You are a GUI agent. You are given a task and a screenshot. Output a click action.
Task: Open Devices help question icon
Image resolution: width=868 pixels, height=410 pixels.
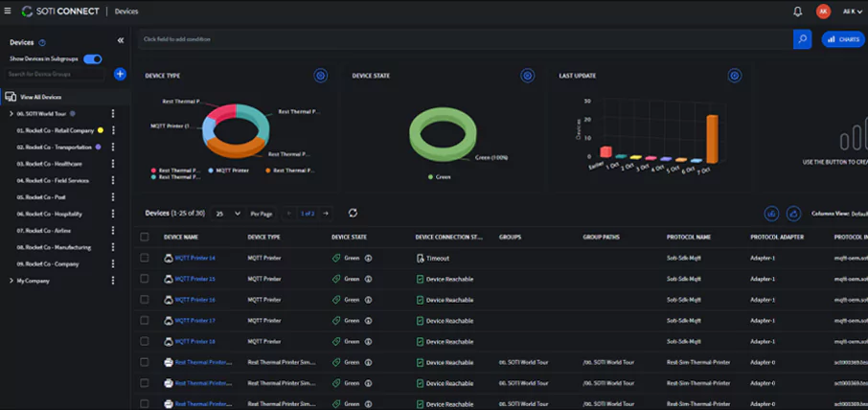(42, 42)
